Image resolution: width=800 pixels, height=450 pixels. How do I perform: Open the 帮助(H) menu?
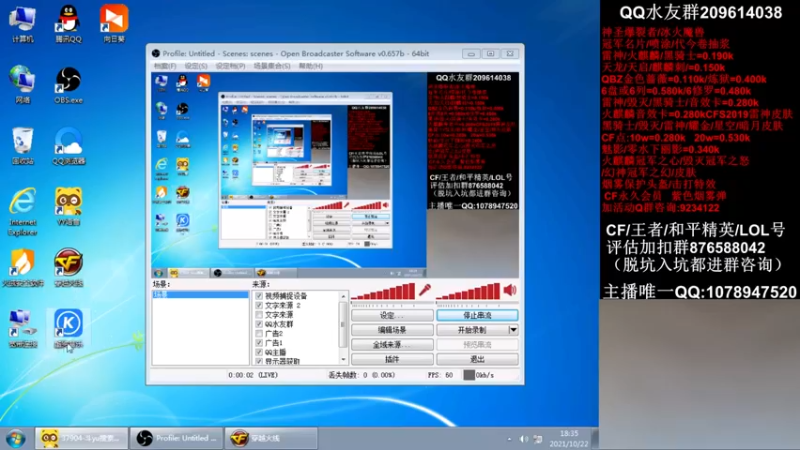311,66
